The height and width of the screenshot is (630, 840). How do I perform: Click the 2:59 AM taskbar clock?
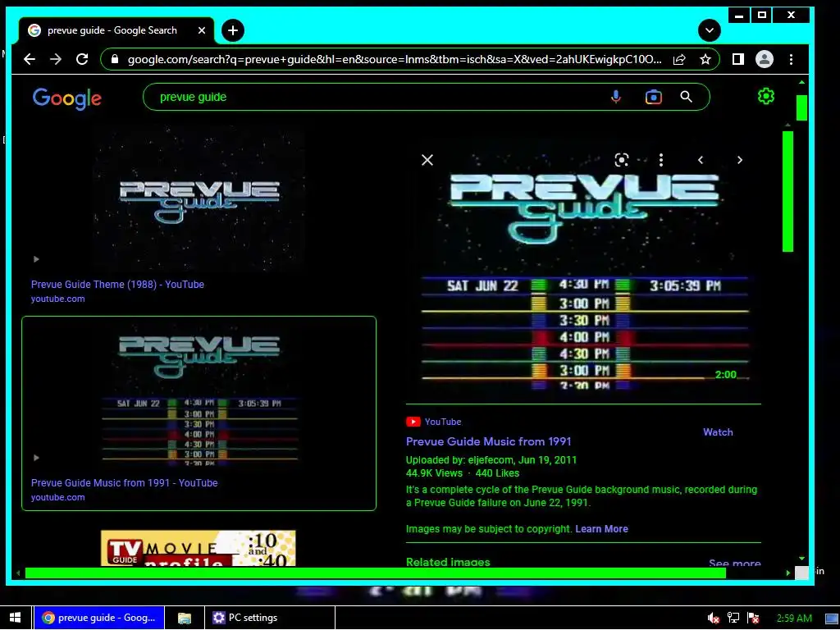click(794, 619)
